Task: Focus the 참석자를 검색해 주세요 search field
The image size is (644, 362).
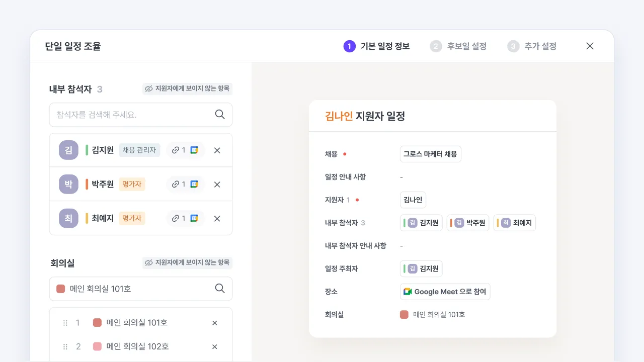Action: [x=141, y=115]
